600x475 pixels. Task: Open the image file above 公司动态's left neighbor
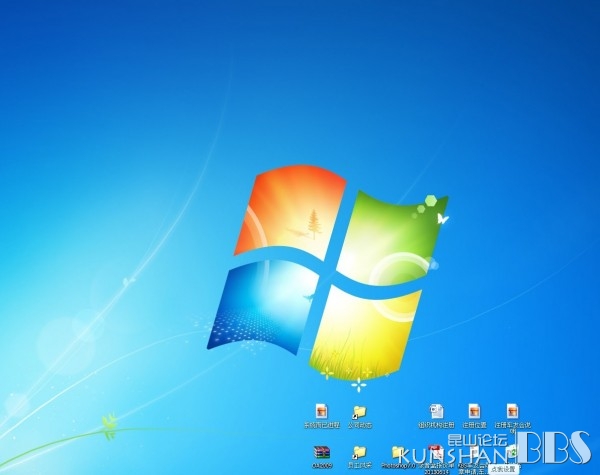[x=322, y=412]
